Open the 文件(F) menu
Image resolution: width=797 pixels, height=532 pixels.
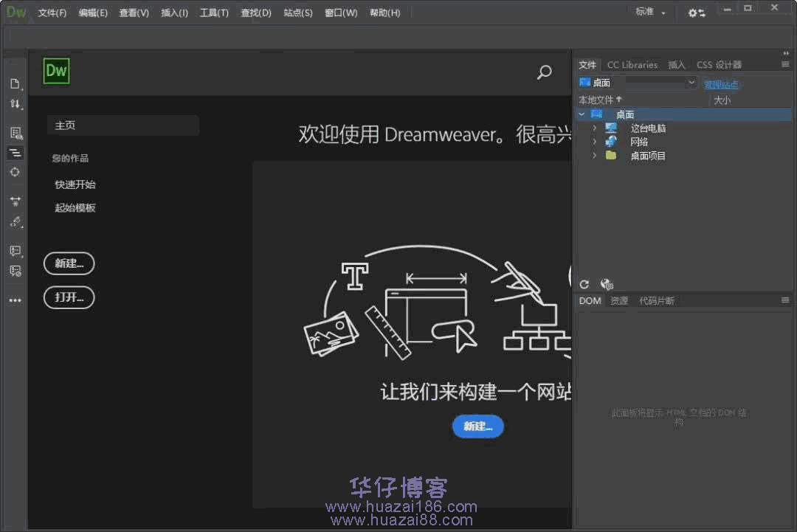coord(52,13)
